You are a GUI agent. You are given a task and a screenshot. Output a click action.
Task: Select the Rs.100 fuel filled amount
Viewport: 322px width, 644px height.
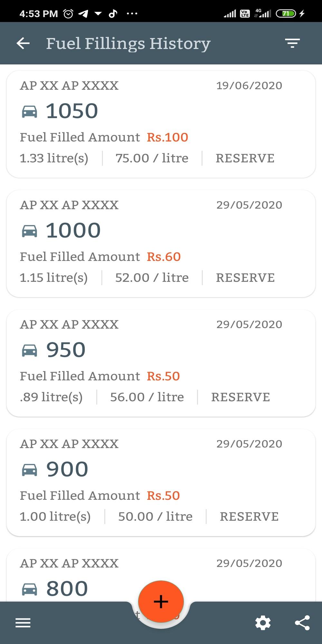point(167,137)
